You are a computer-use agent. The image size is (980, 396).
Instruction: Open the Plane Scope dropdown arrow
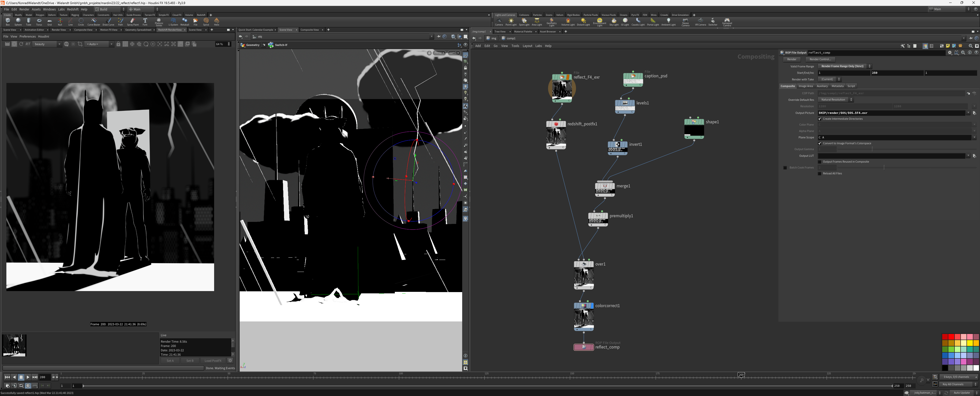tap(974, 137)
